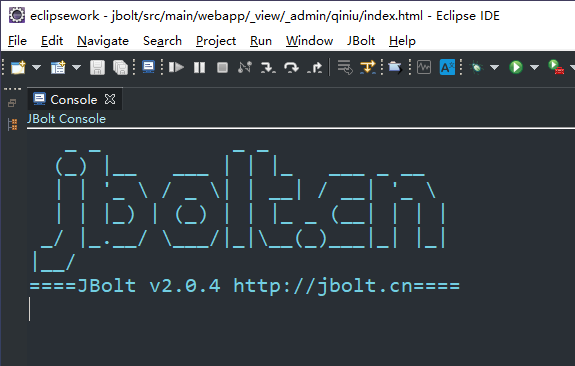
Task: Click the new project template icon
Action: coord(58,67)
